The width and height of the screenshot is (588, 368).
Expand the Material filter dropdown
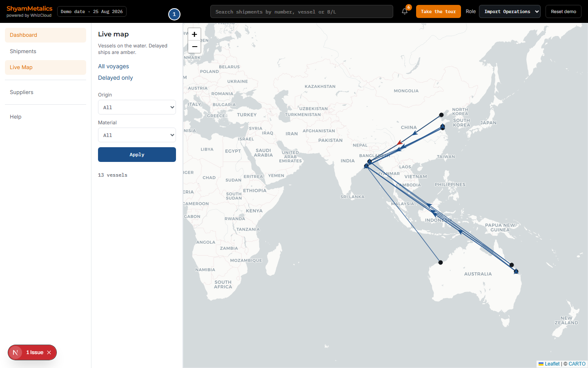137,135
